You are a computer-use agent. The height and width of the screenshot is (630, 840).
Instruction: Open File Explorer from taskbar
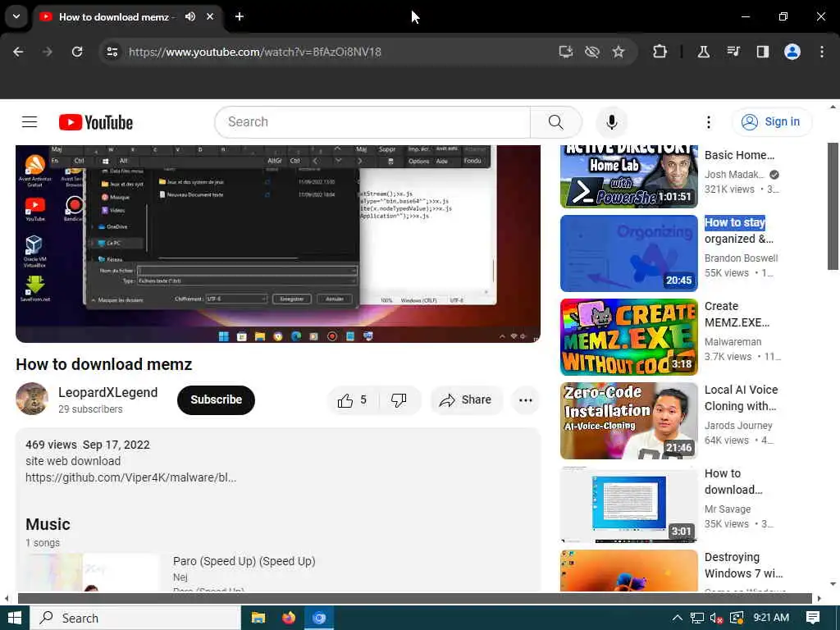click(258, 619)
